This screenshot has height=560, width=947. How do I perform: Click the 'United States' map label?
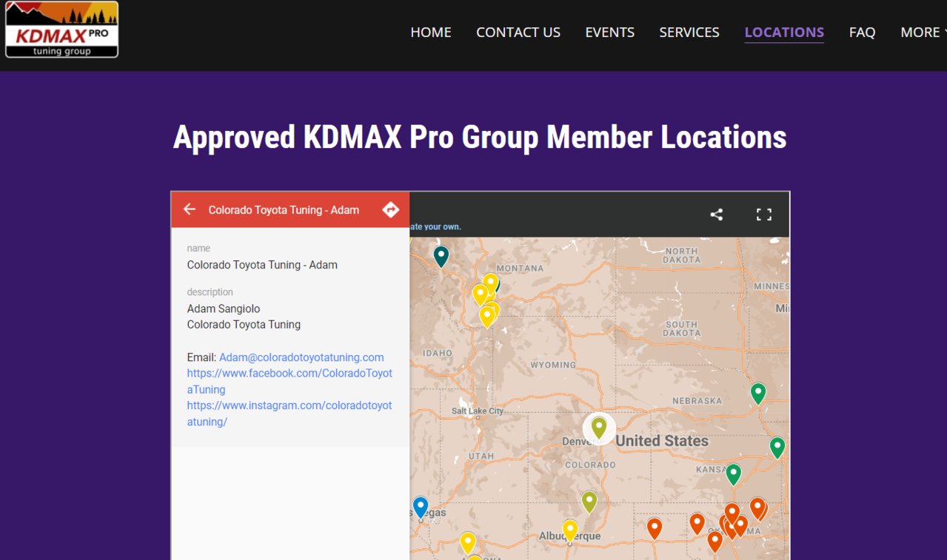tap(662, 441)
